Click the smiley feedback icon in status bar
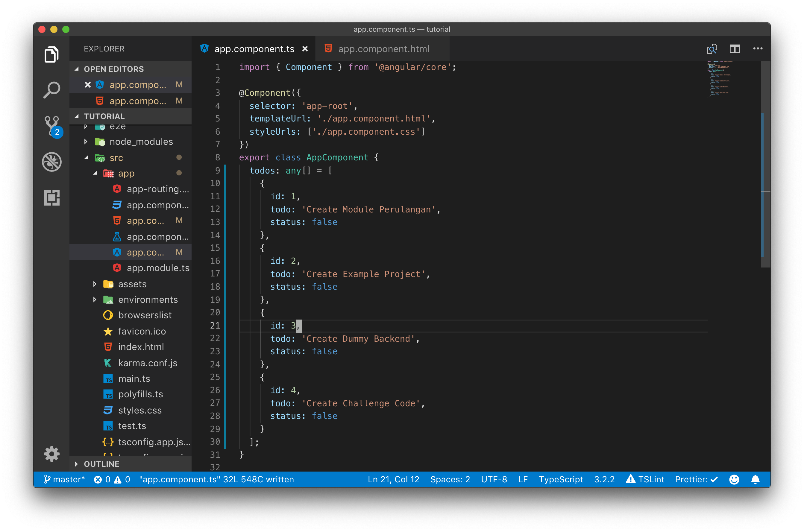Image resolution: width=804 pixels, height=532 pixels. tap(734, 479)
